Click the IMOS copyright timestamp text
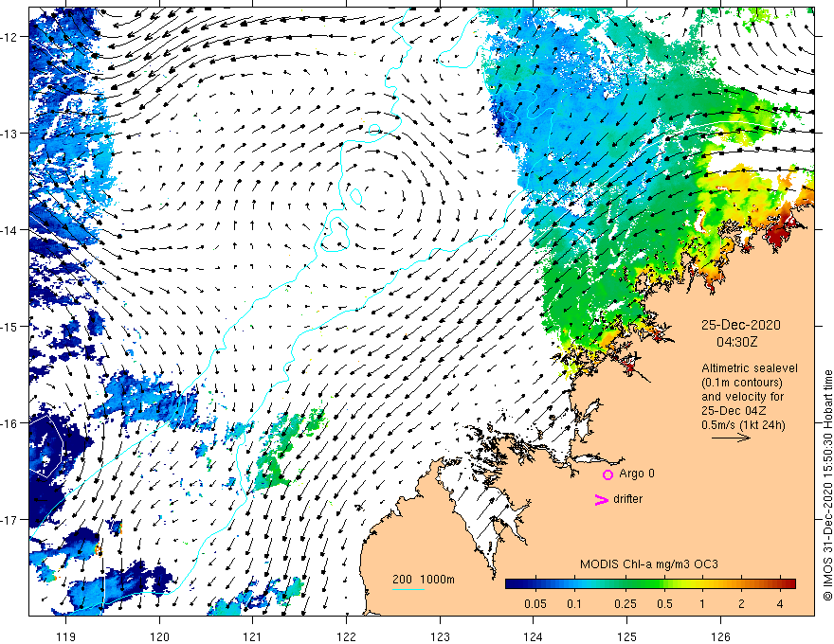834x644 pixels. tap(827, 485)
